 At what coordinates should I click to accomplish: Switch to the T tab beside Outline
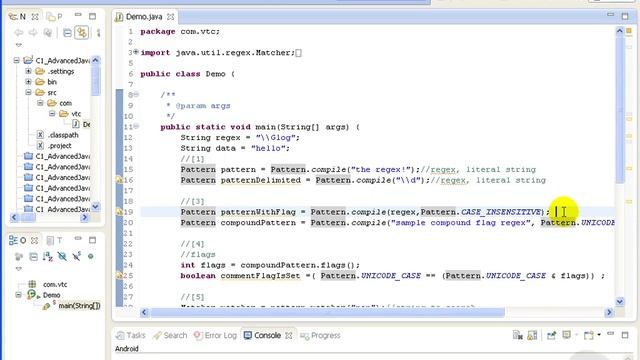point(54,240)
